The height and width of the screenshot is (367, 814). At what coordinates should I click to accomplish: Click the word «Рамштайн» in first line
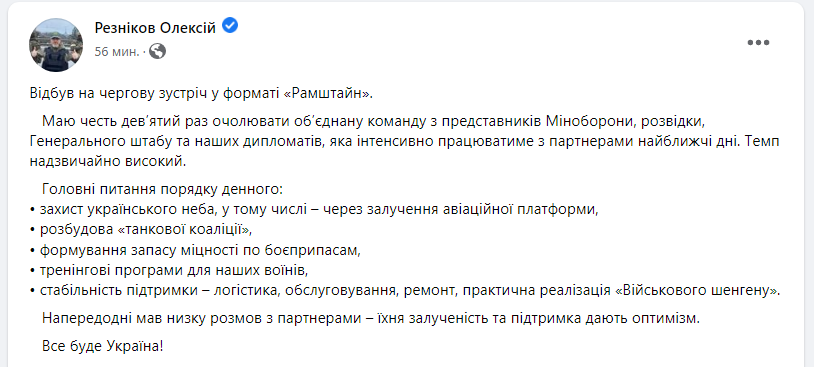[x=329, y=94]
